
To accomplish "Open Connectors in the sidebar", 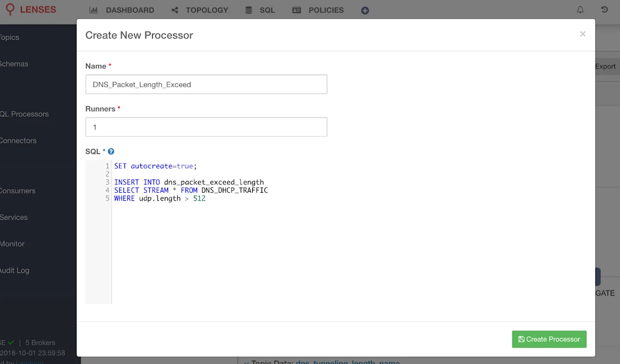I will 18,141.
